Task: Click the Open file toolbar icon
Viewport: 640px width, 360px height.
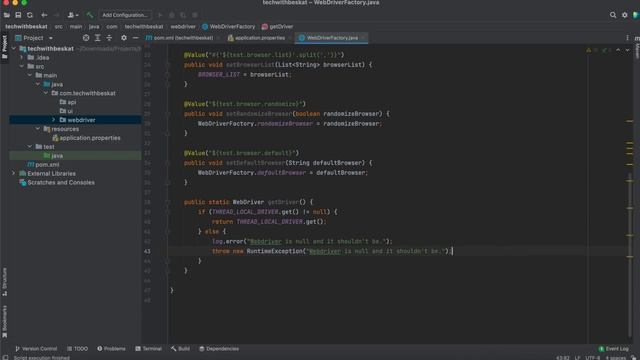Action: point(7,15)
